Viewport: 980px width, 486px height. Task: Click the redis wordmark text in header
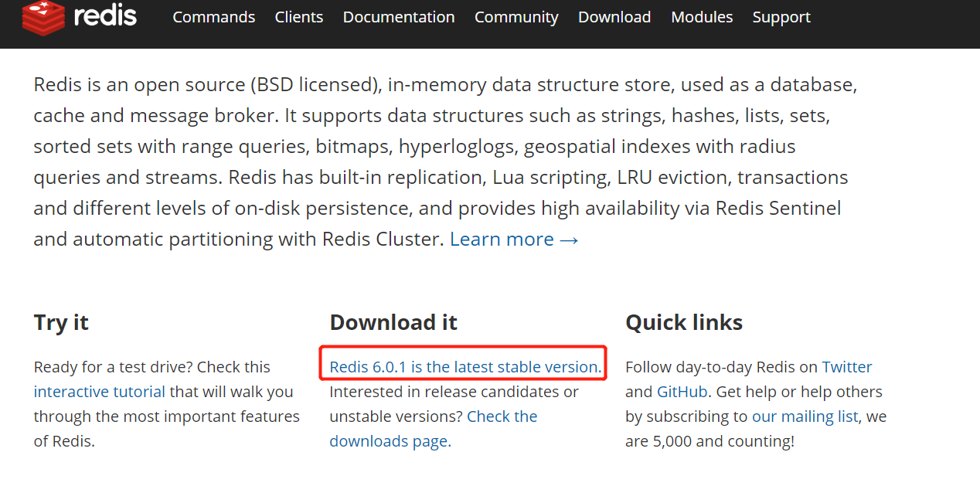pos(106,15)
